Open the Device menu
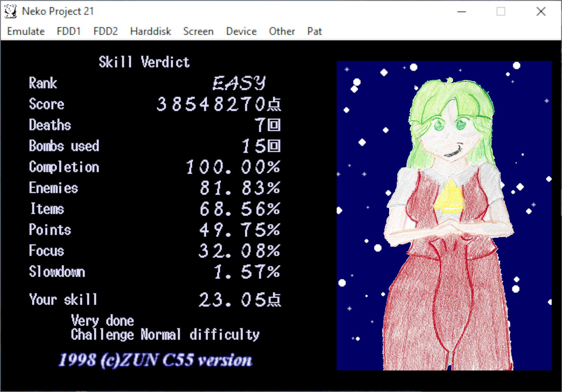 241,31
